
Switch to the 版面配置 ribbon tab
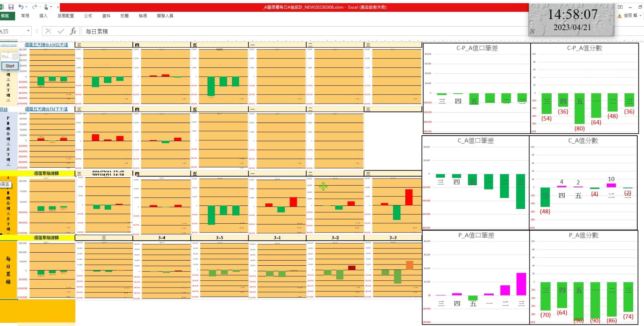point(65,16)
